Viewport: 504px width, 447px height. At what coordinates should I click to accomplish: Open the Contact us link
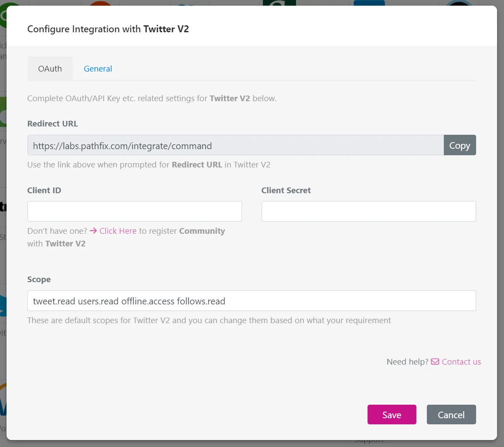point(461,362)
